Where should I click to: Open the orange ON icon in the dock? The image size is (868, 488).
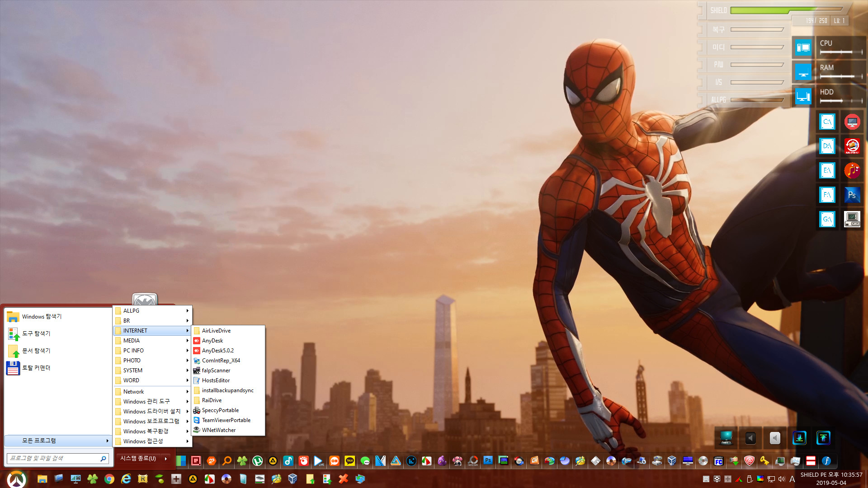coord(335,461)
